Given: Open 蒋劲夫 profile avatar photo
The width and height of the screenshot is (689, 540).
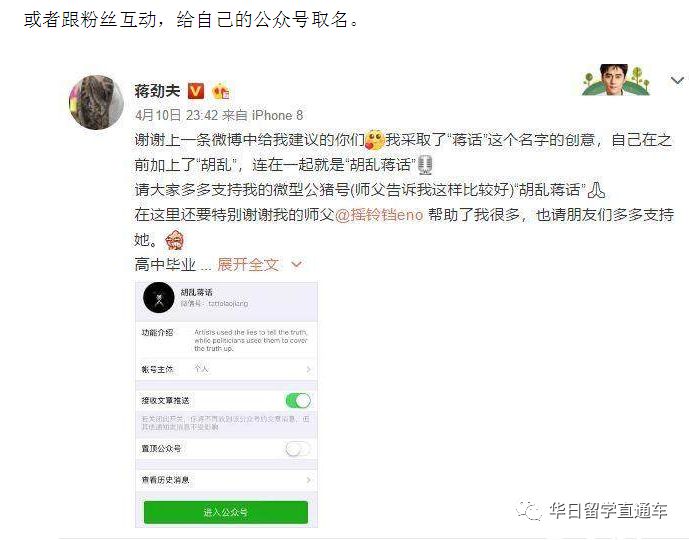Looking at the screenshot, I should (x=96, y=102).
